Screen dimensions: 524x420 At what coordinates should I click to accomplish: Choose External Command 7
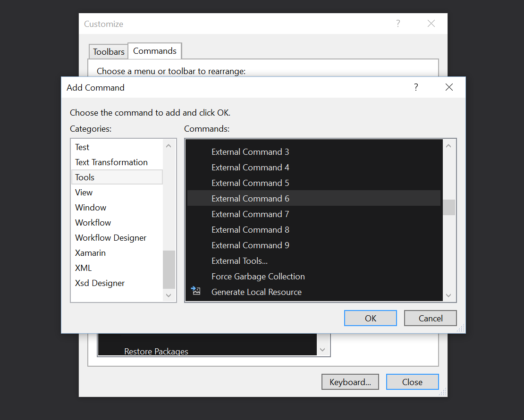coord(314,214)
